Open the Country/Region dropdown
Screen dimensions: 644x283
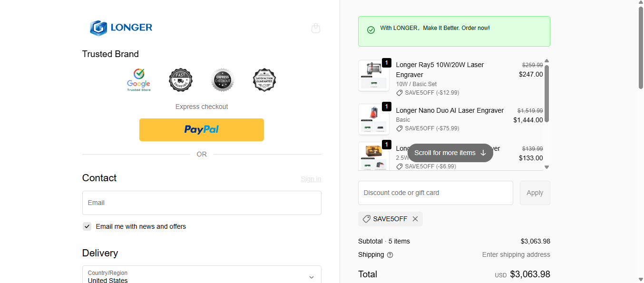[x=202, y=276]
